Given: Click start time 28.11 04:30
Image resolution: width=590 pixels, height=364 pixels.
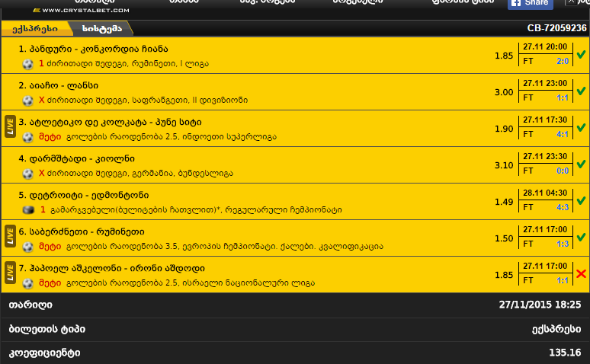Looking at the screenshot, I should pos(545,193).
